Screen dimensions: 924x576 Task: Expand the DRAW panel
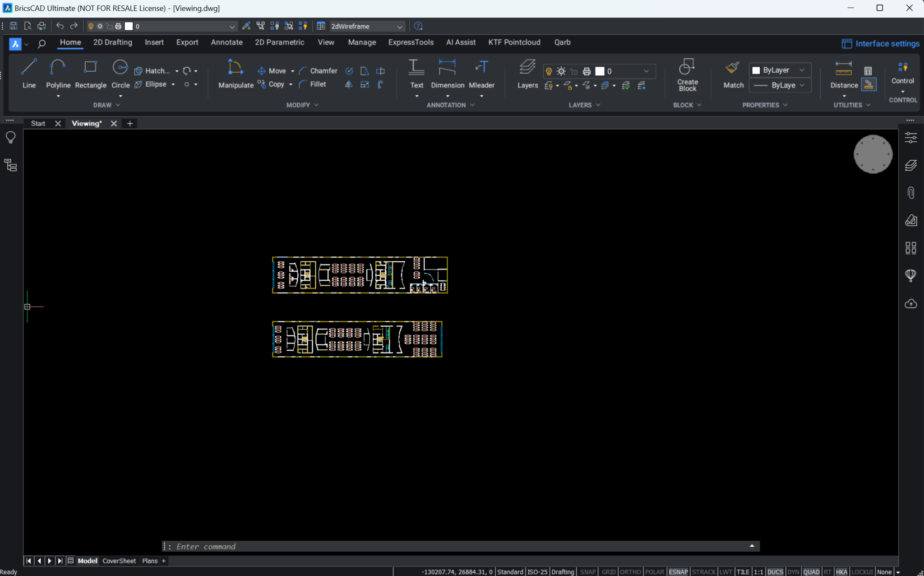point(106,105)
